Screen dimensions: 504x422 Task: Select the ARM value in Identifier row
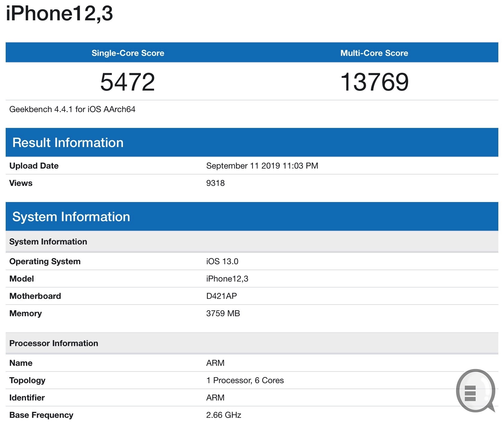coord(215,398)
